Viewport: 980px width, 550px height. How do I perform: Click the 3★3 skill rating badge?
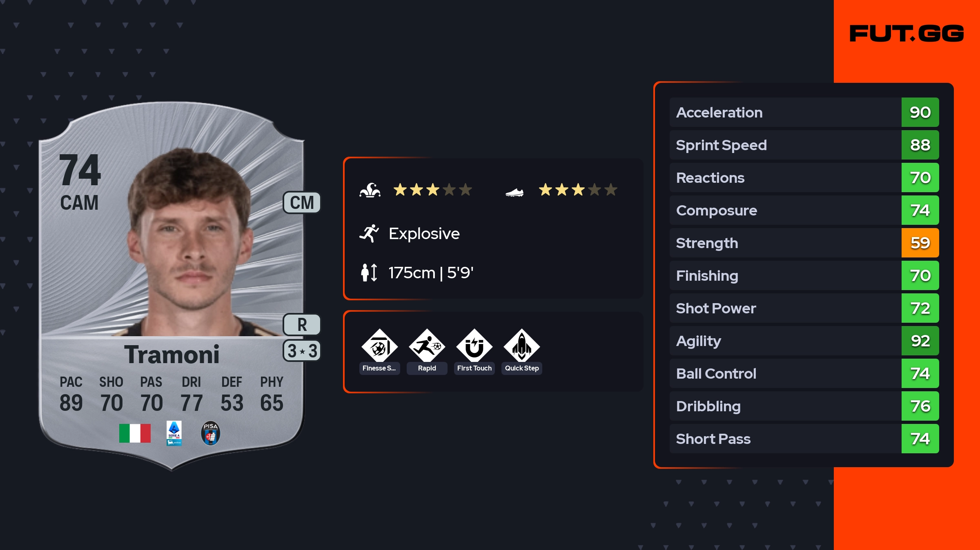tap(302, 351)
